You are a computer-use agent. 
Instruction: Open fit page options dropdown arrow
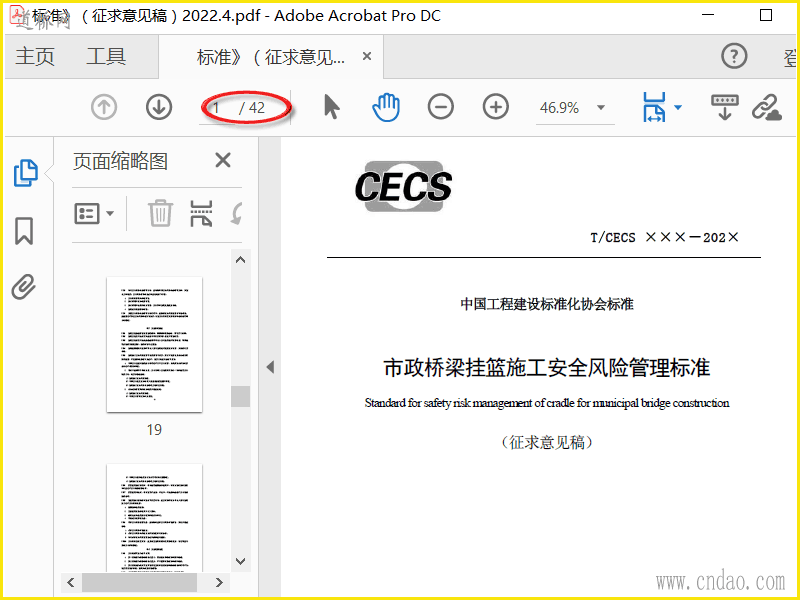pyautogui.click(x=678, y=107)
